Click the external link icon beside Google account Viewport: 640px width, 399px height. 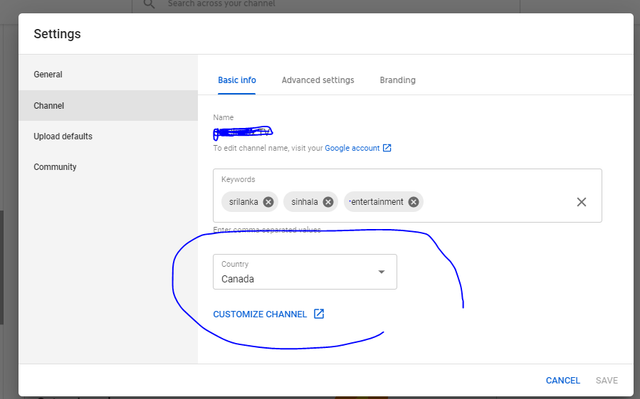[x=387, y=148]
